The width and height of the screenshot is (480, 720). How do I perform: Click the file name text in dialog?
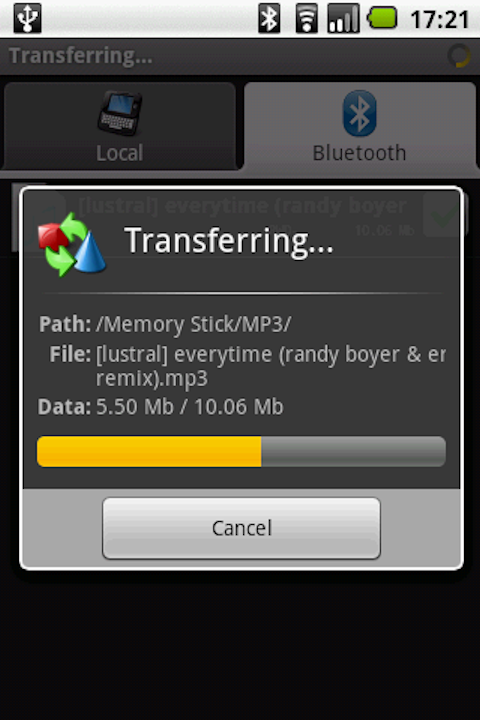click(x=271, y=366)
